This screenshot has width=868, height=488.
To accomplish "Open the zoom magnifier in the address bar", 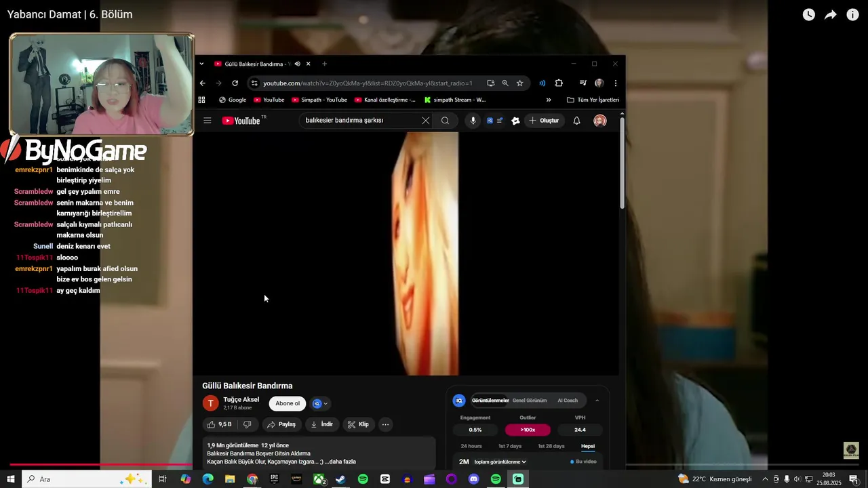I will point(505,83).
